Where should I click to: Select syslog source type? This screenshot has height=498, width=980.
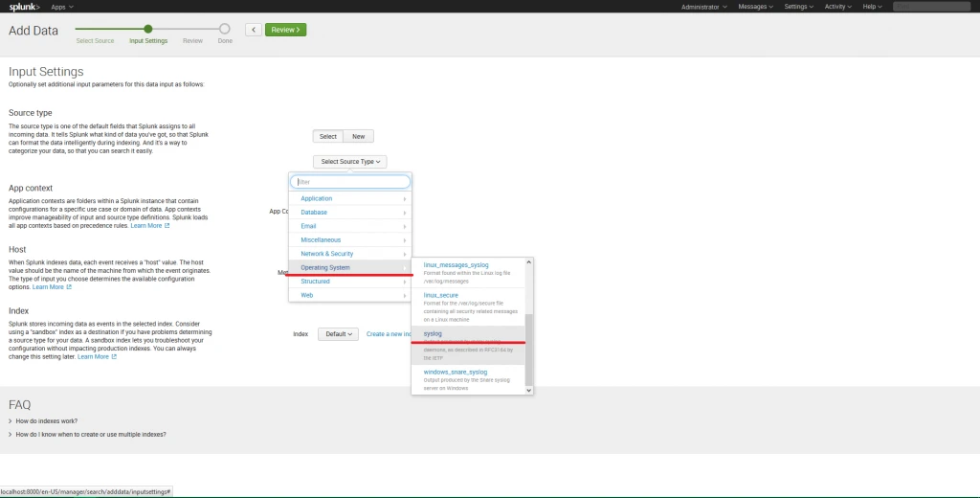[433, 333]
